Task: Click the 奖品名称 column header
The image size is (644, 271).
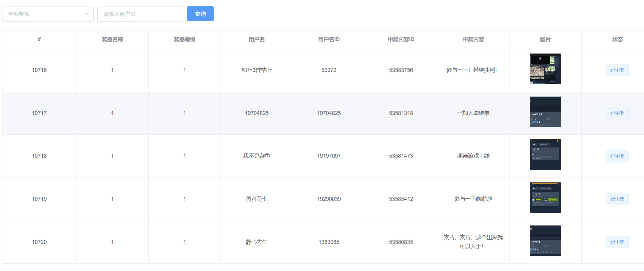Action: click(x=112, y=39)
